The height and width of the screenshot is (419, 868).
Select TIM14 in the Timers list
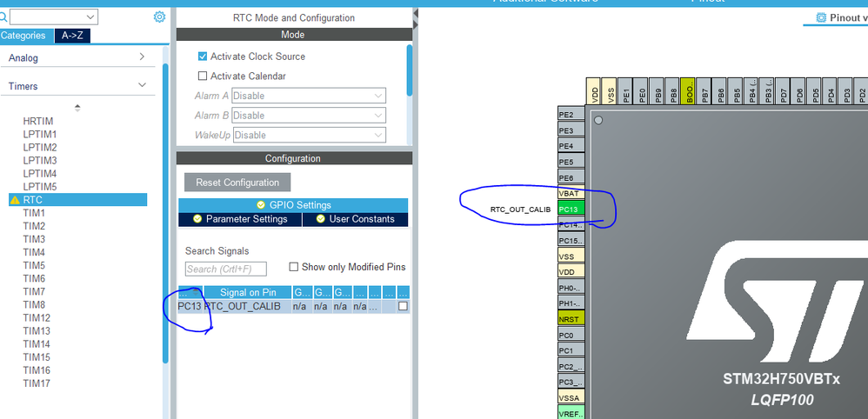pyautogui.click(x=37, y=343)
